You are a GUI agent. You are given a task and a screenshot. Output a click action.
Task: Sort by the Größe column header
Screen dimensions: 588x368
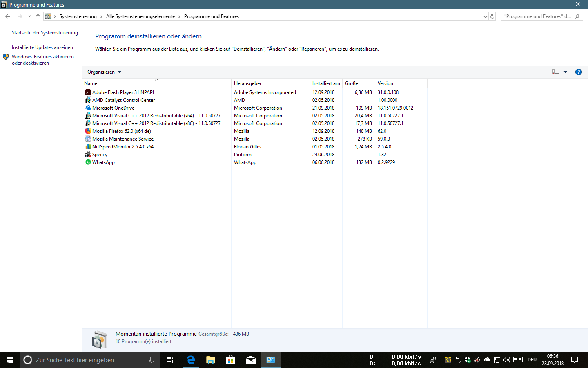click(x=359, y=83)
